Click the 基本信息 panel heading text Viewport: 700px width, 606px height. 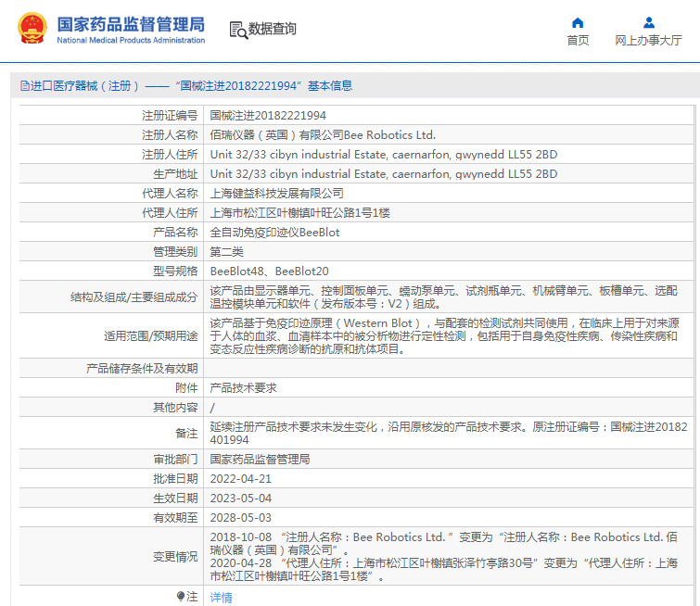pyautogui.click(x=329, y=86)
